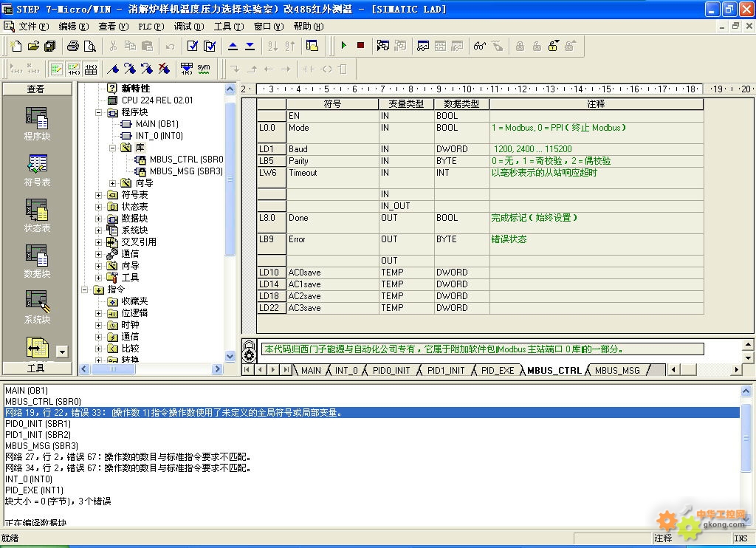This screenshot has width=756, height=548.
Task: Click the Open project folder icon
Action: (x=33, y=46)
